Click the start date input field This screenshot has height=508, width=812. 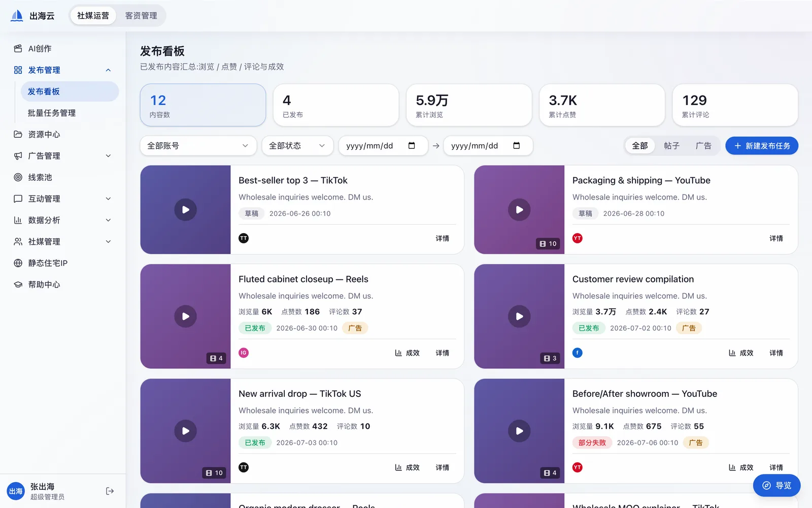(x=383, y=146)
